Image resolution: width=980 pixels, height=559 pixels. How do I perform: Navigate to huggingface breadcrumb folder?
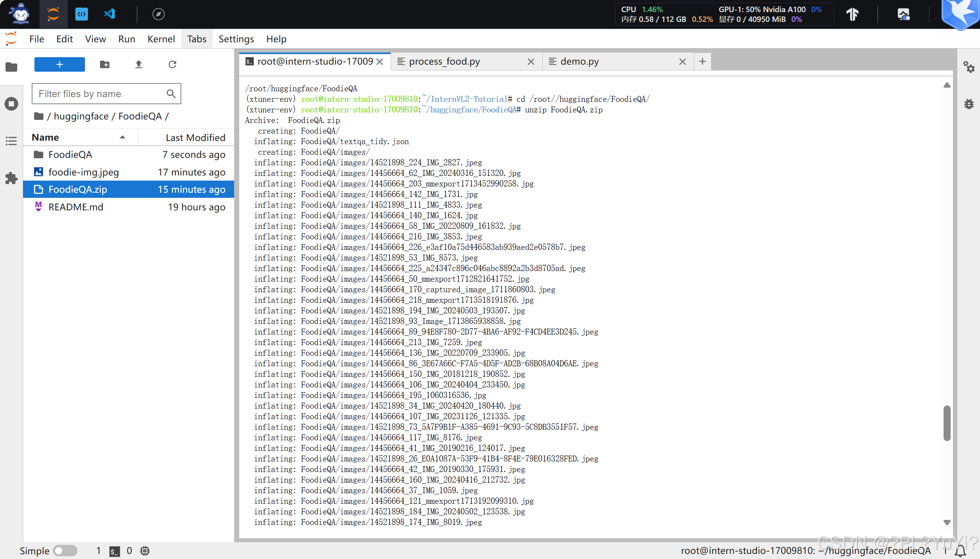tap(81, 116)
